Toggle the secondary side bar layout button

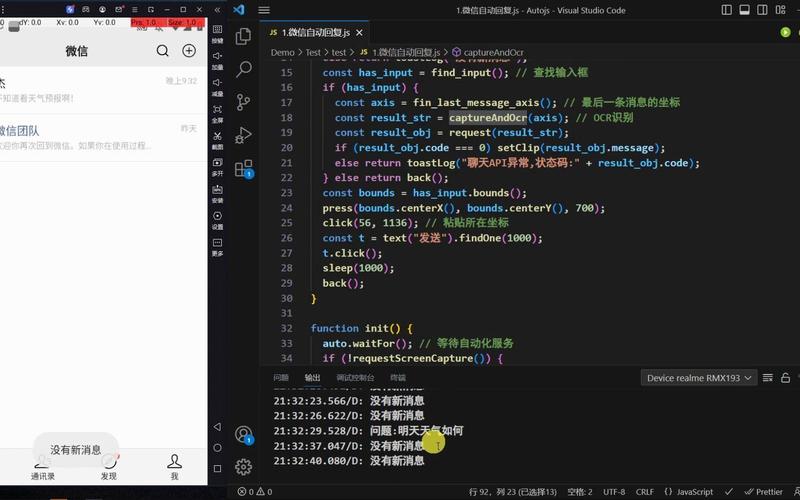click(x=762, y=10)
